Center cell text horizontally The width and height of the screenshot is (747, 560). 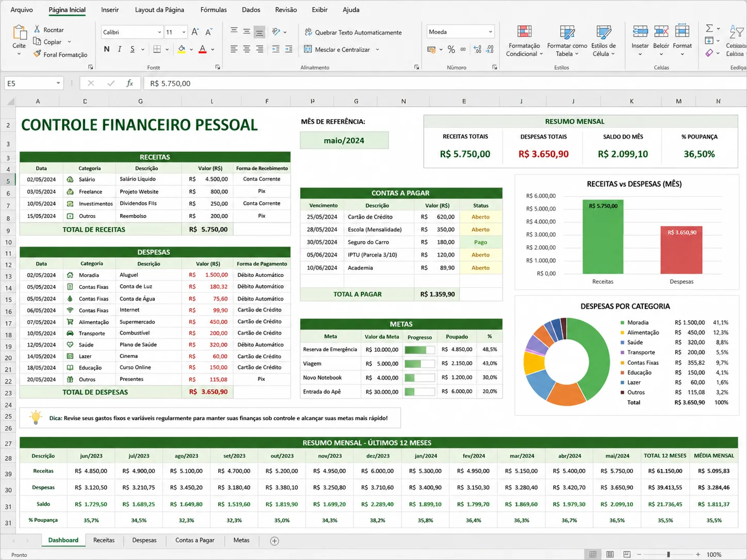[x=247, y=50]
